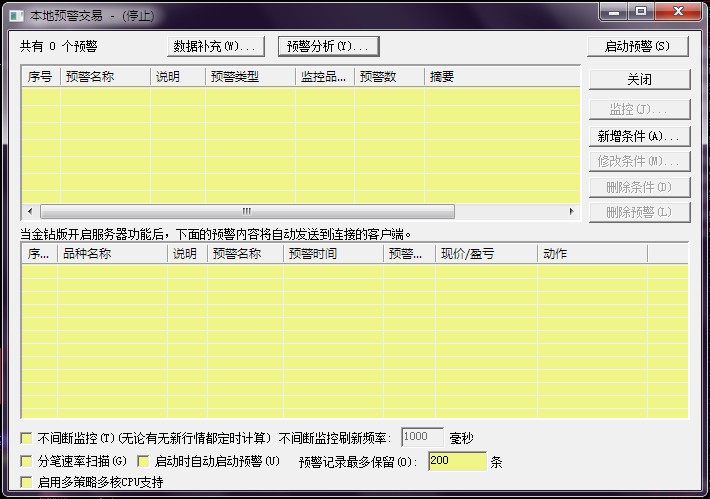Click the 预警数 column header

click(x=389, y=77)
